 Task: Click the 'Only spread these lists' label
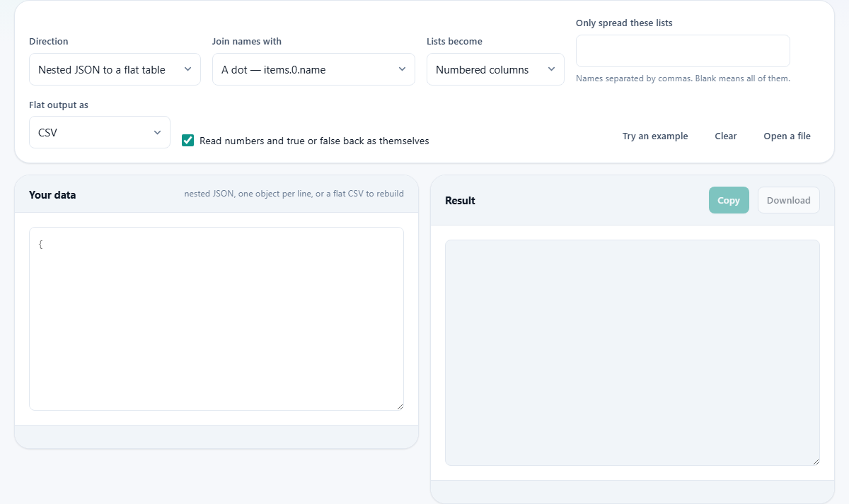pos(624,23)
